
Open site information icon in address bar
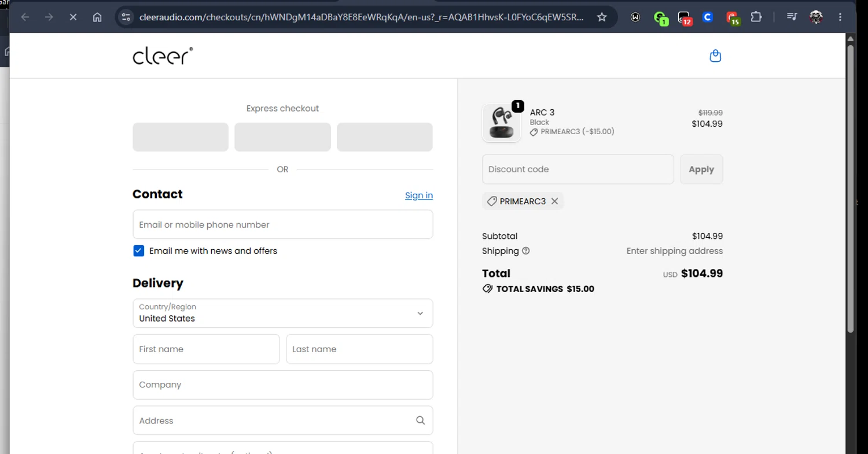126,17
